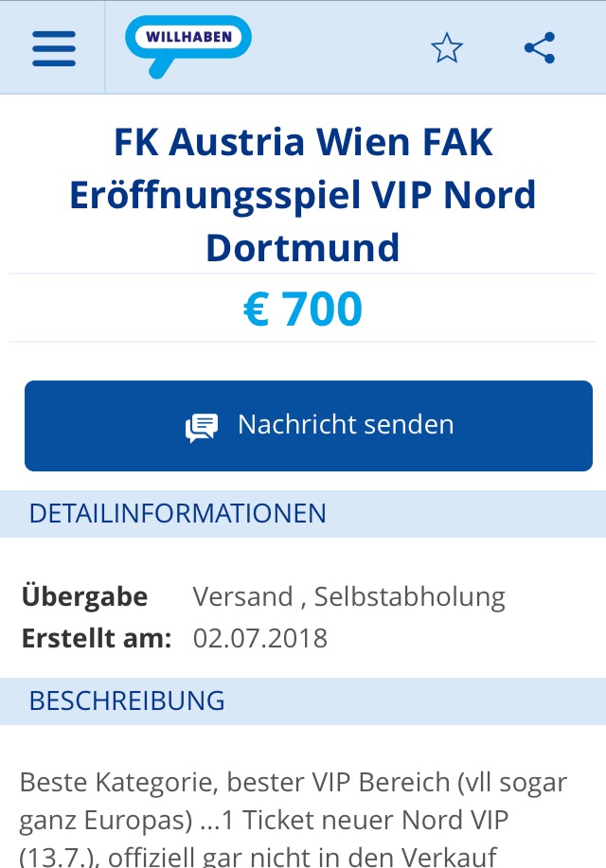Share this listing via share icon
This screenshot has height=868, width=606.
pos(540,48)
